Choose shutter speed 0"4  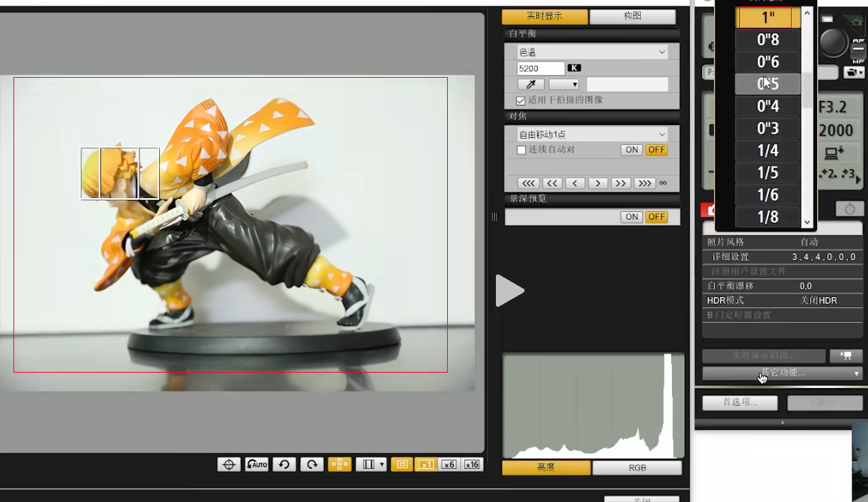tap(768, 106)
